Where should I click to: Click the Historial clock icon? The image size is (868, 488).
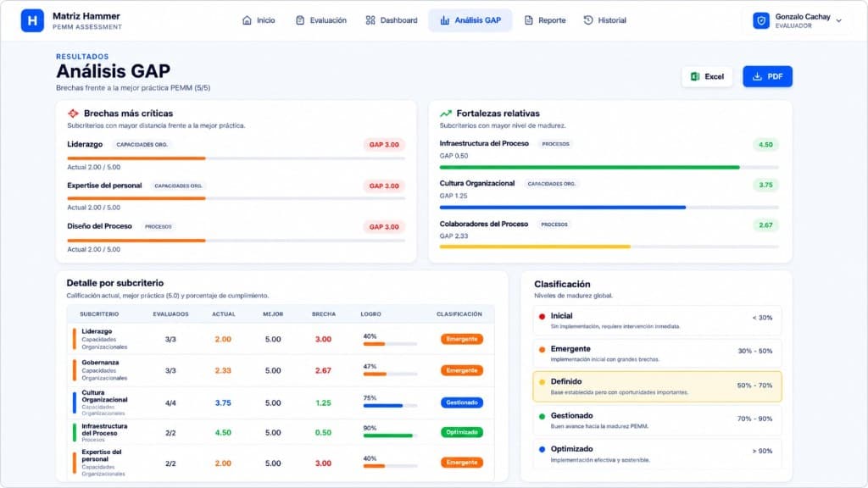tap(588, 20)
